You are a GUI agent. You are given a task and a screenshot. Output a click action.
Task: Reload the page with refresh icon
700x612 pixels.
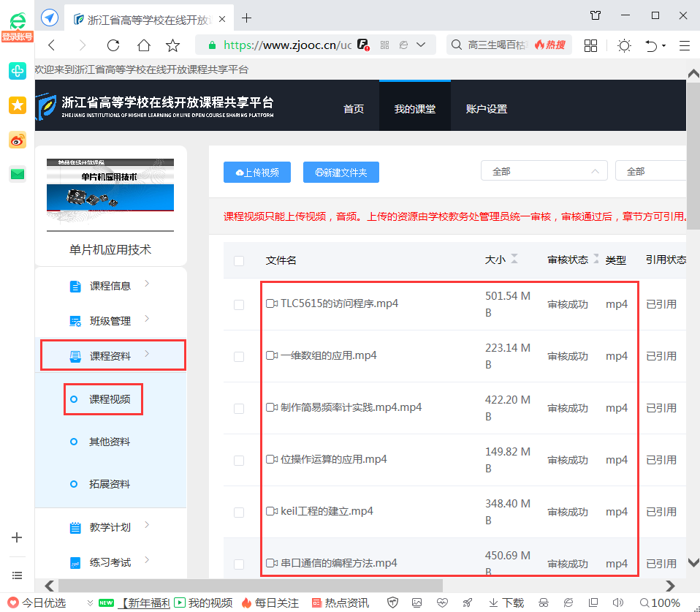click(113, 45)
